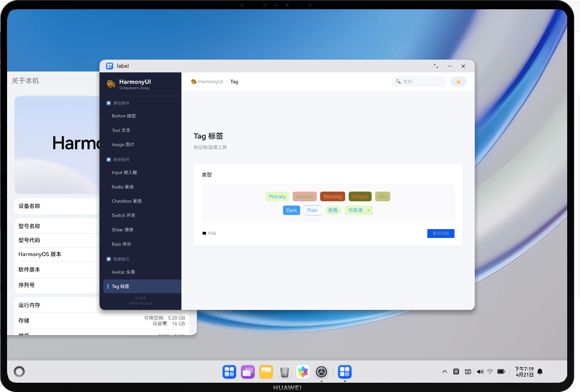Click the Info tag
This screenshot has width=580, height=392.
(x=383, y=196)
